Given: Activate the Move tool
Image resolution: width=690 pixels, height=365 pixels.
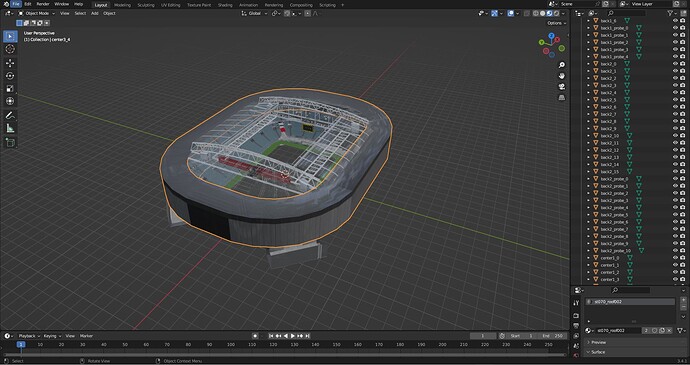Looking at the screenshot, I should 10,63.
